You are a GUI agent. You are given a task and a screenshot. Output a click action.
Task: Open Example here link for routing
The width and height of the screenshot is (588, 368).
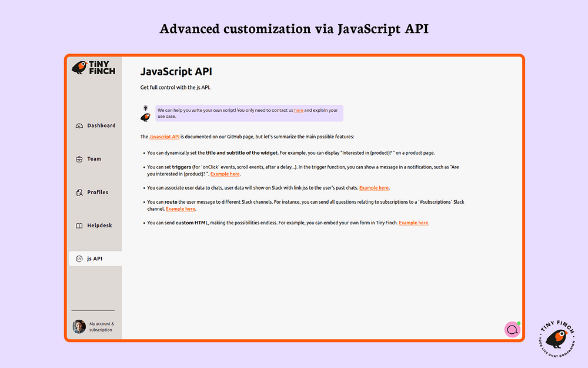[x=181, y=209]
